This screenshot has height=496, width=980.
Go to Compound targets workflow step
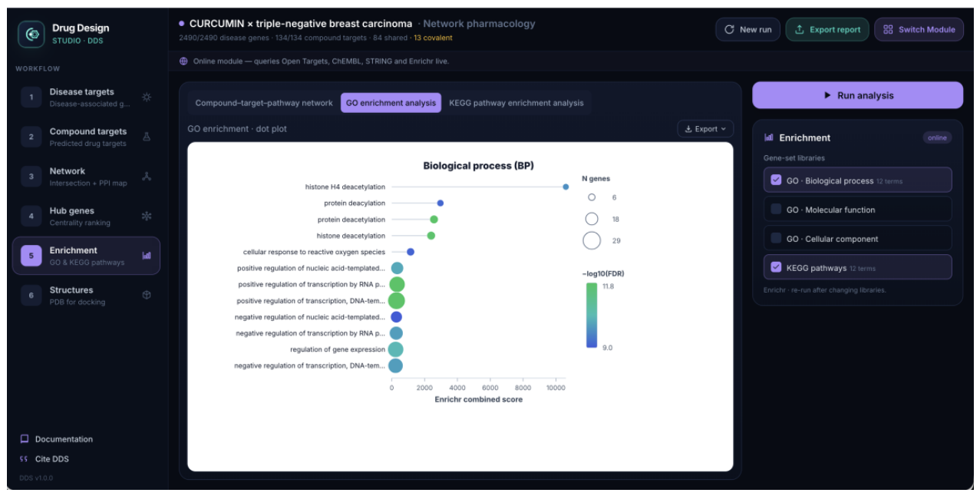87,137
